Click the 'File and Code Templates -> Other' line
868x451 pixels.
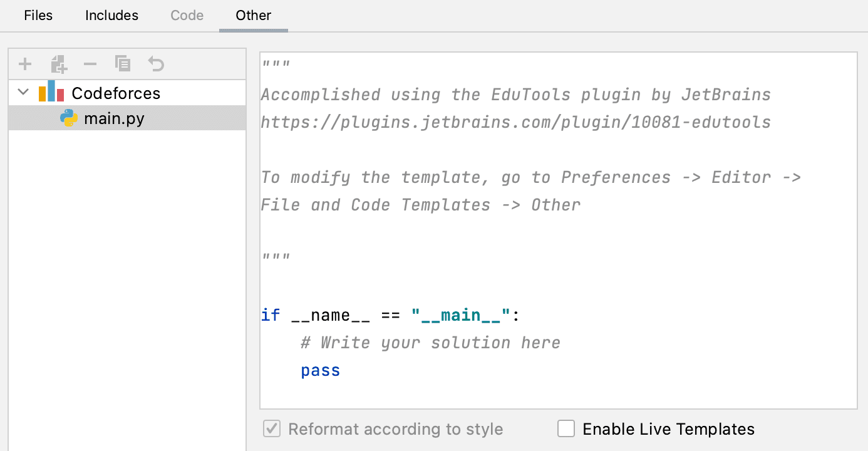click(421, 205)
